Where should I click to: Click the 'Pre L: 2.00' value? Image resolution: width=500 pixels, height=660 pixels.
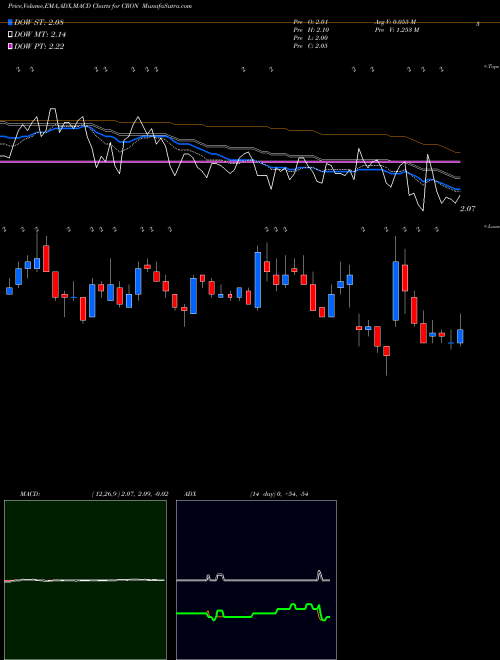coord(311,38)
